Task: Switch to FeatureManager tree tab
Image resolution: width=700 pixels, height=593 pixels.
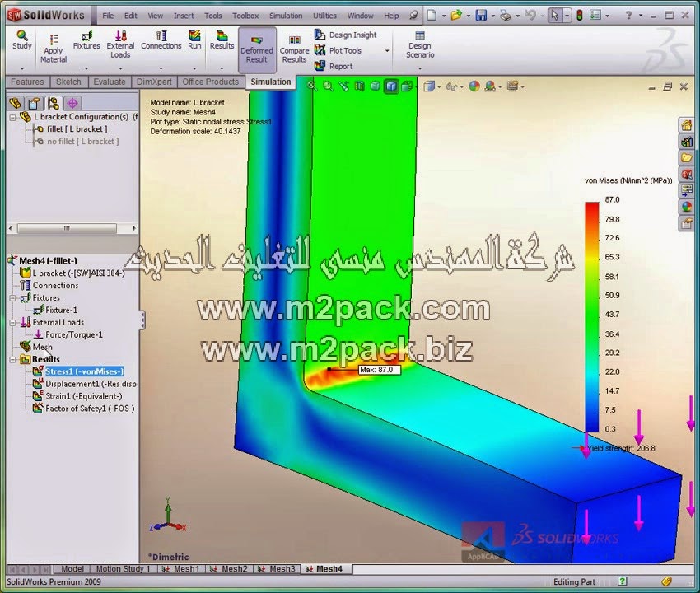Action: tap(15, 103)
